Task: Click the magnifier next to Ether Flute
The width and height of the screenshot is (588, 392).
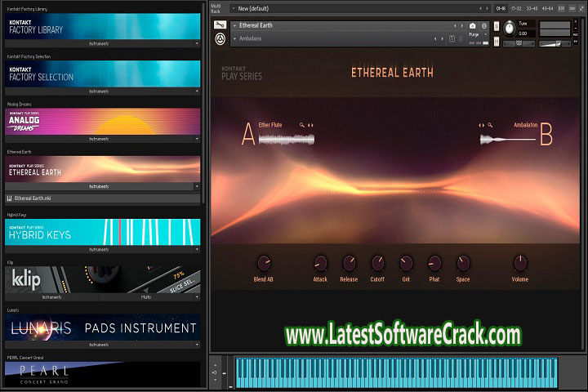Action: pyautogui.click(x=302, y=125)
